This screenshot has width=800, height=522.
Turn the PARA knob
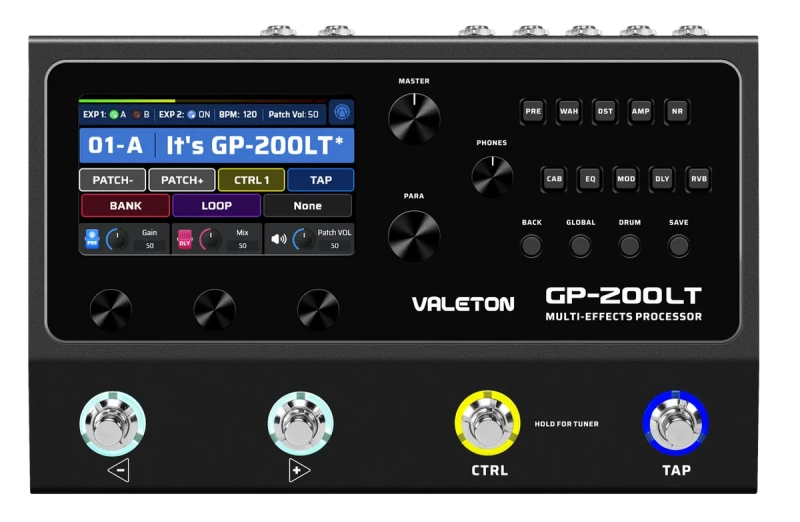pyautogui.click(x=414, y=236)
